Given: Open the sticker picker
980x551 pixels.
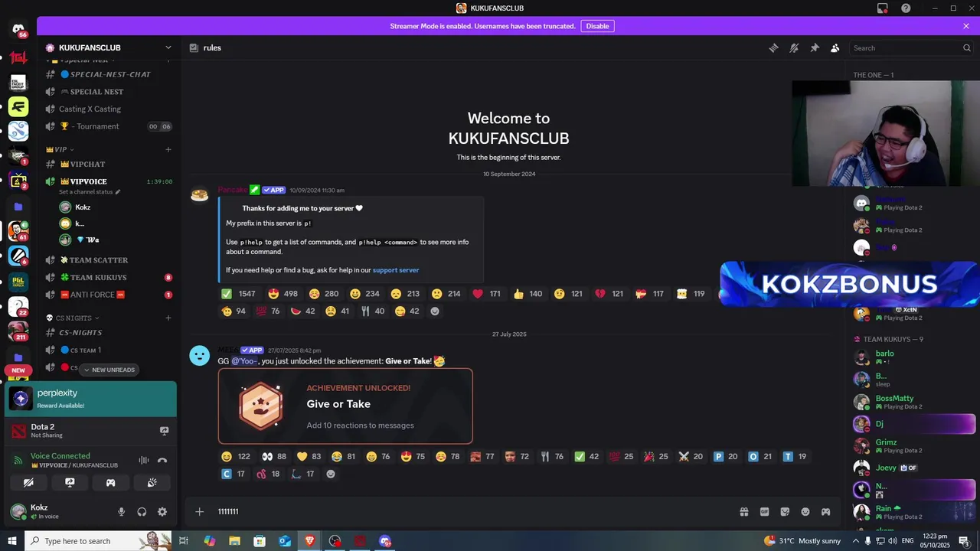Looking at the screenshot, I should pos(785,512).
